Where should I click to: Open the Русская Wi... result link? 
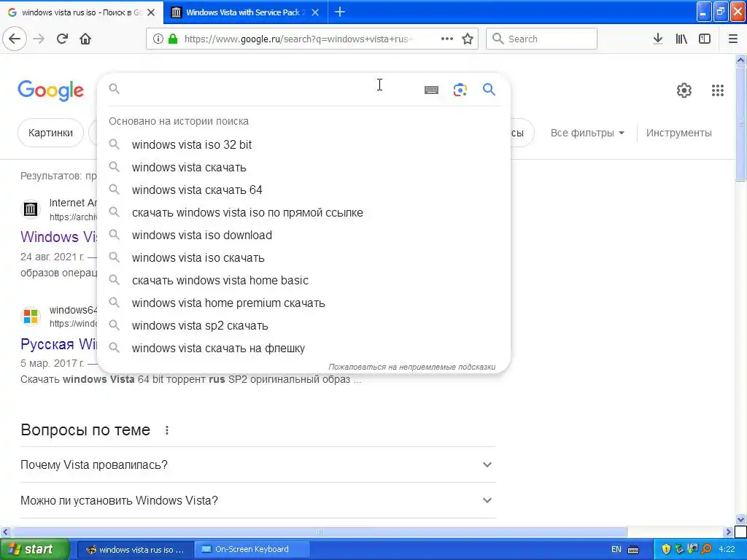tap(58, 344)
